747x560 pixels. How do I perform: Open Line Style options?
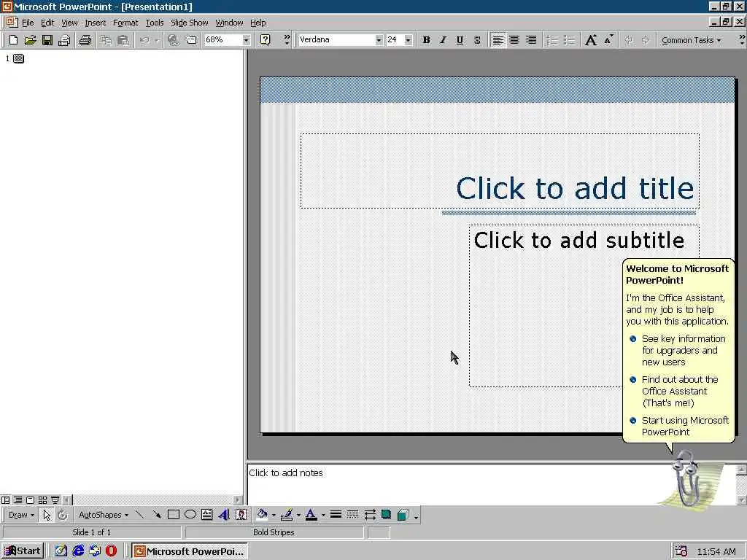(336, 515)
